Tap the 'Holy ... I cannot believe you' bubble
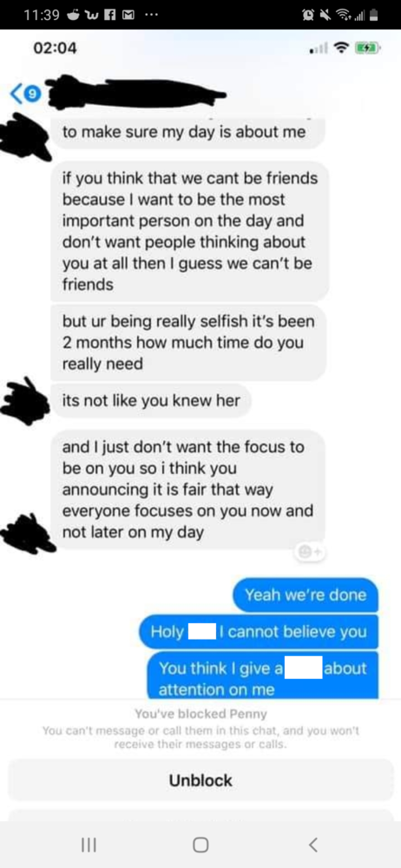The width and height of the screenshot is (401, 868). (259, 632)
